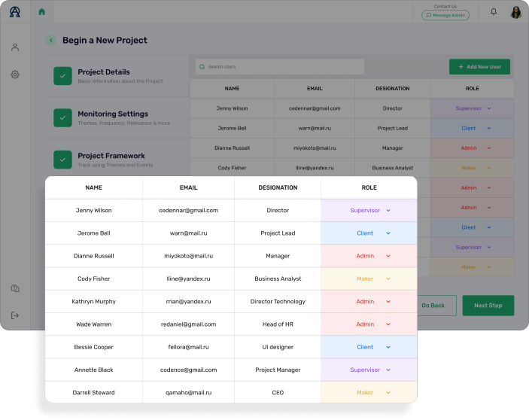Toggle the Project Framework checkbox
The image size is (529, 420).
click(62, 160)
